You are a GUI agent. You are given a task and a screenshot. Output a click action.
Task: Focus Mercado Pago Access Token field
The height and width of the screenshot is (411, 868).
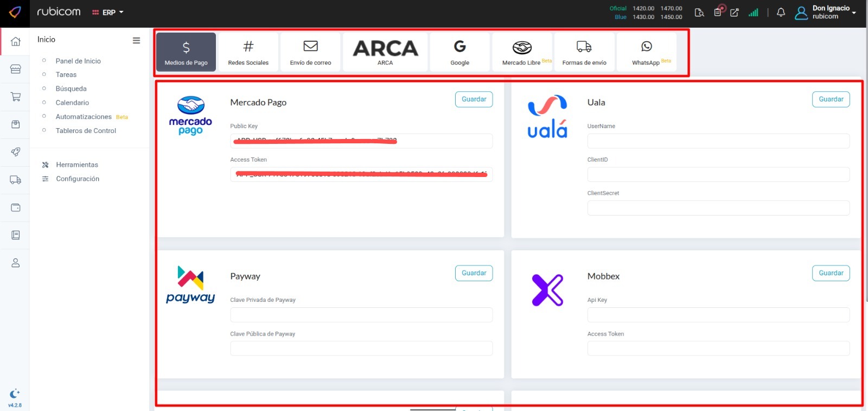click(361, 174)
